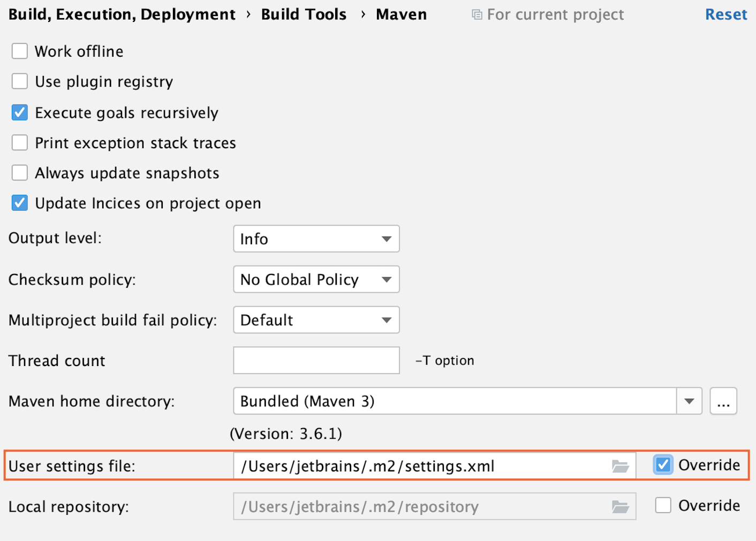The image size is (756, 541).
Task: Expand Multiproject build fail policy options
Action: 385,319
